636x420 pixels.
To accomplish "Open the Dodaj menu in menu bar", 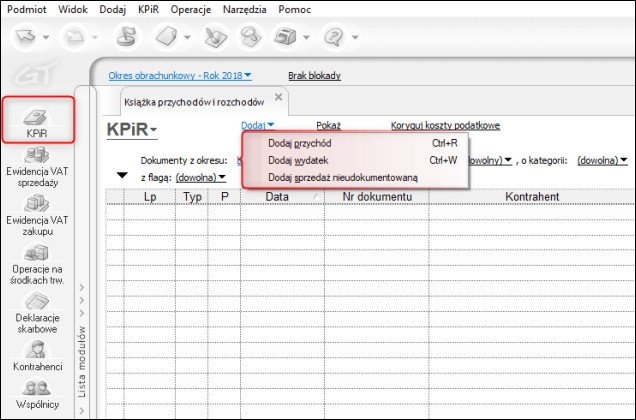I will click(x=113, y=9).
